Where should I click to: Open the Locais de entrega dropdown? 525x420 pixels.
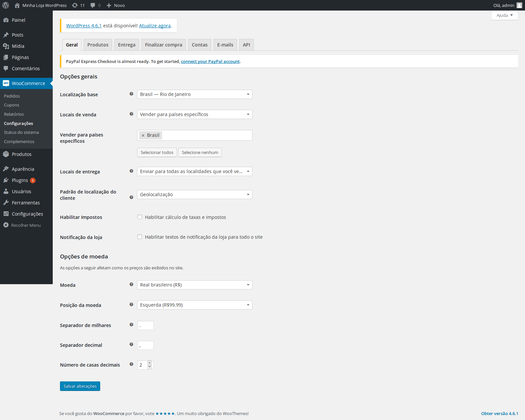(x=195, y=171)
